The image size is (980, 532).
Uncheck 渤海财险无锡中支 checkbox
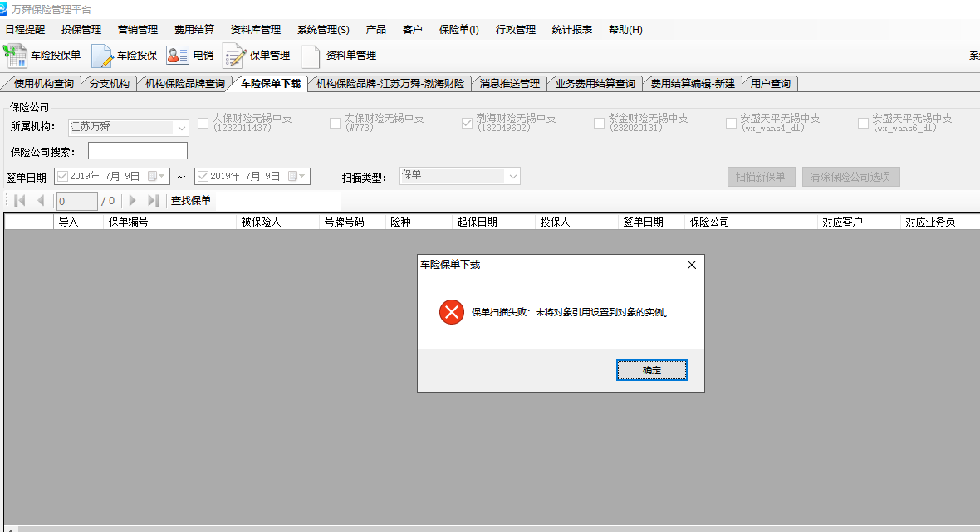(x=467, y=124)
